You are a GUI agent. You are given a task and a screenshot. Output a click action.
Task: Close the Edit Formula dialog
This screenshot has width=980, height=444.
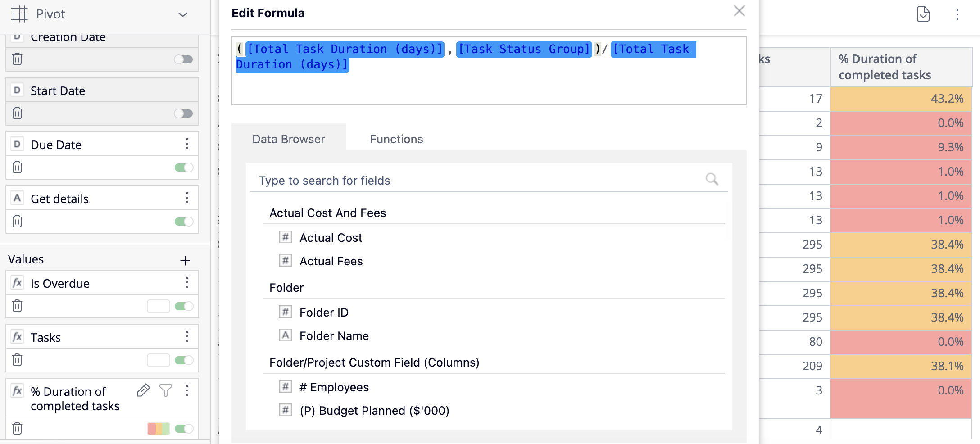[739, 11]
